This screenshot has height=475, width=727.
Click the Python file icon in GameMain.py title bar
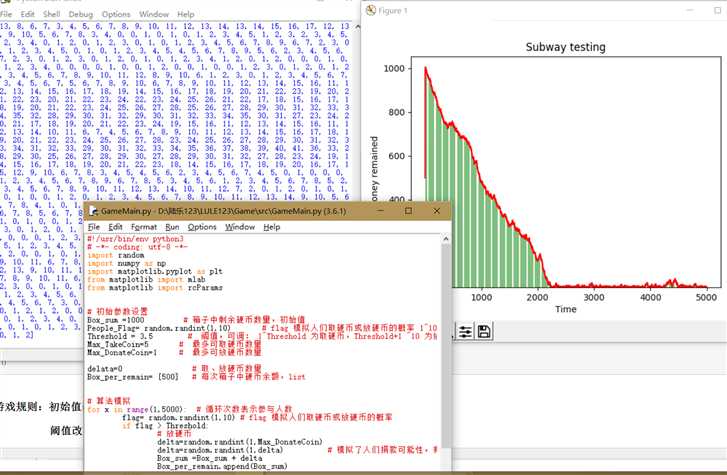click(x=94, y=211)
